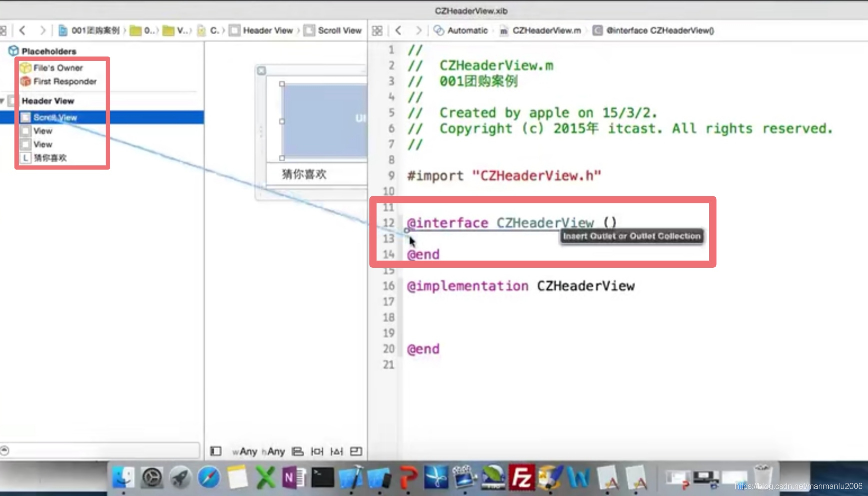Viewport: 868px width, 496px height.
Task: Open the scissors app in the Dock
Action: [x=436, y=477]
